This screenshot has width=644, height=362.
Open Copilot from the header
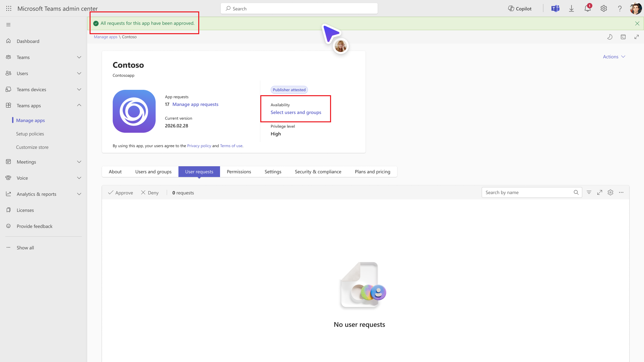click(520, 9)
